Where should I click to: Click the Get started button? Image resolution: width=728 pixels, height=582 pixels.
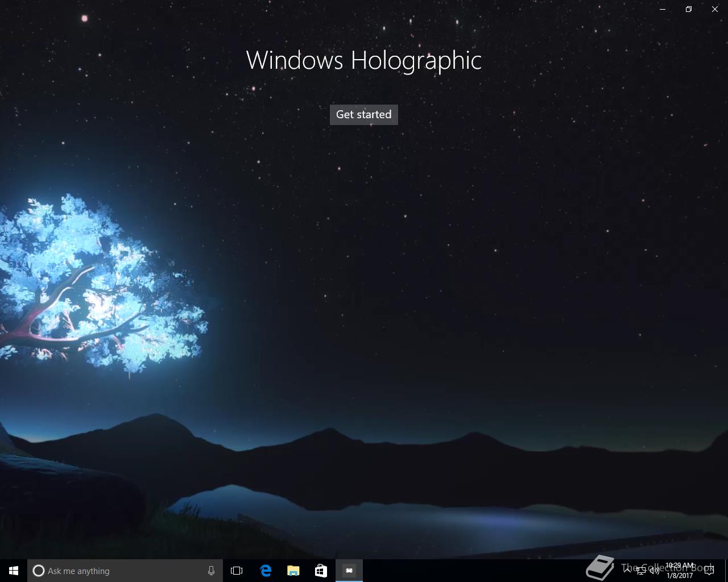tap(364, 114)
